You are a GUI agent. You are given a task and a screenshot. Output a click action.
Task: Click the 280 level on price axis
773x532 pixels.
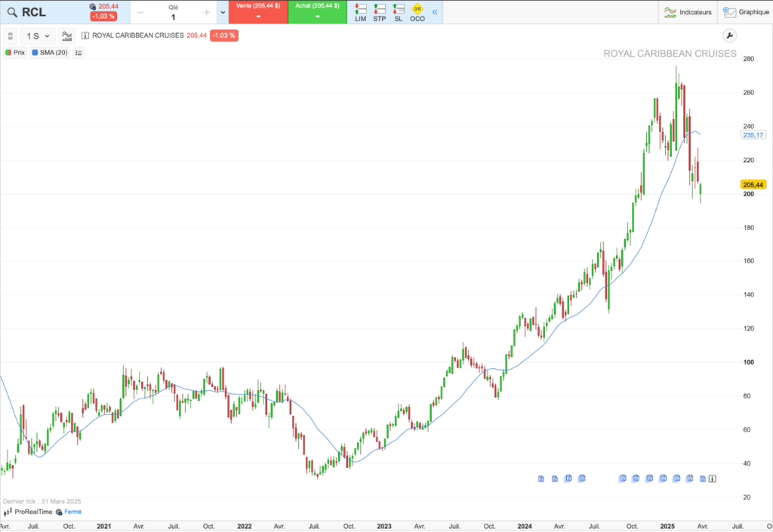(x=748, y=59)
